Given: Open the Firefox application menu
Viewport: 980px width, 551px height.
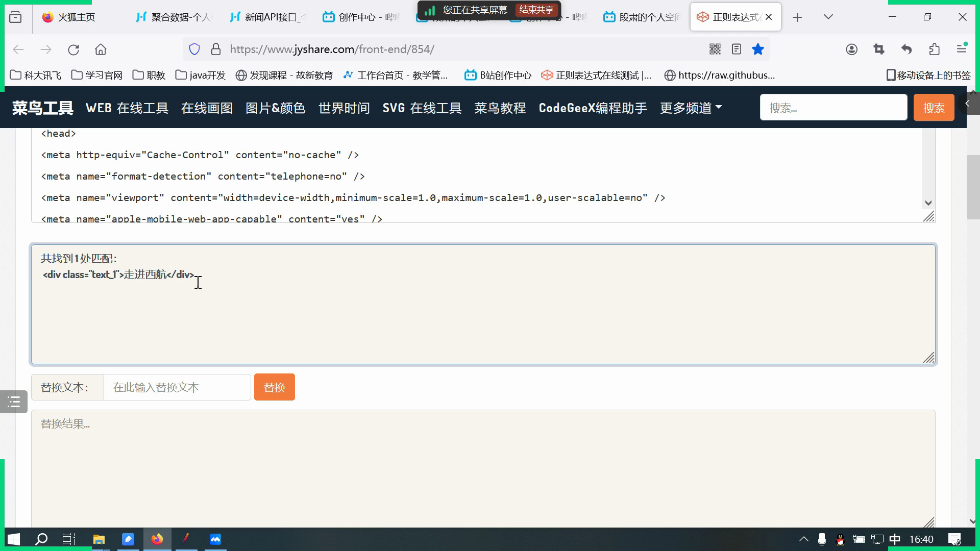Looking at the screenshot, I should tap(962, 49).
